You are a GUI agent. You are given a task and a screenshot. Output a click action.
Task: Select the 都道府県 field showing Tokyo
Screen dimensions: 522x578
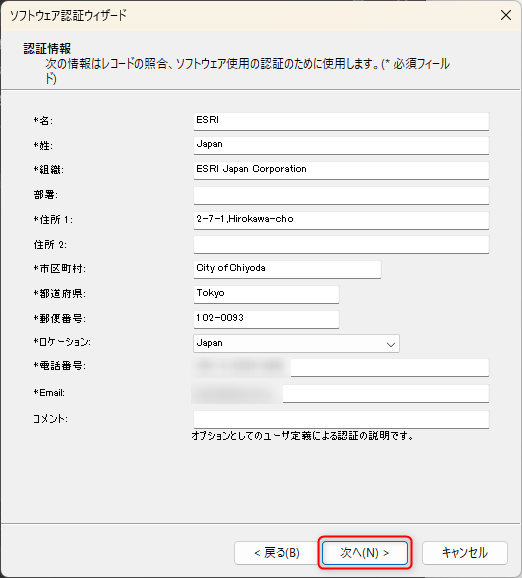266,295
